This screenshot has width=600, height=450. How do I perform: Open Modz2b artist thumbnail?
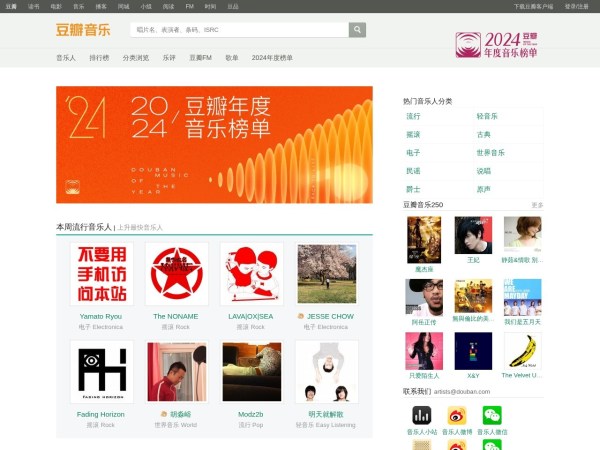(x=252, y=372)
